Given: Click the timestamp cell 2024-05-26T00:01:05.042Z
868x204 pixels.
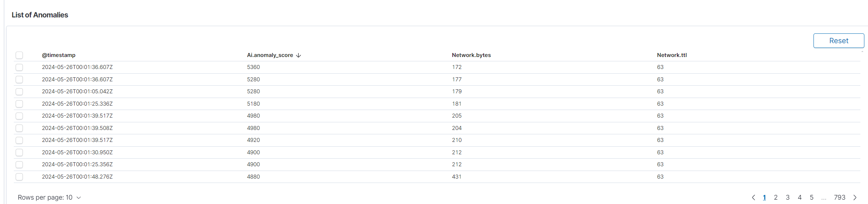Looking at the screenshot, I should point(77,91).
